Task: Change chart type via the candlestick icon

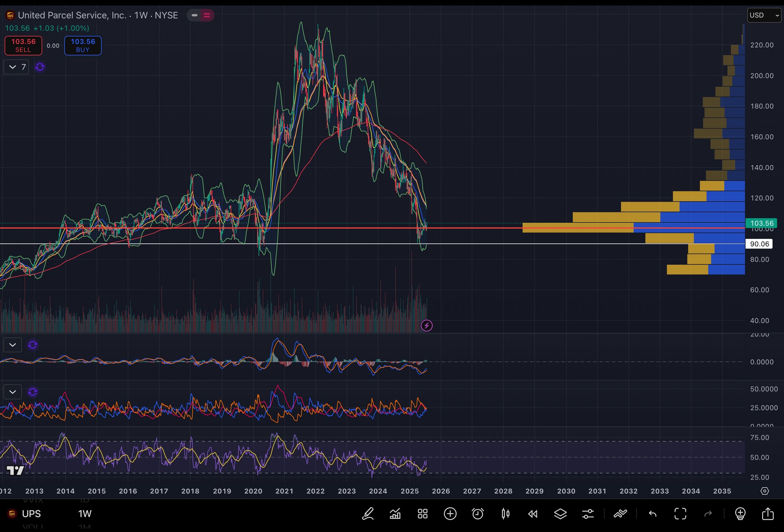Action: coord(505,514)
